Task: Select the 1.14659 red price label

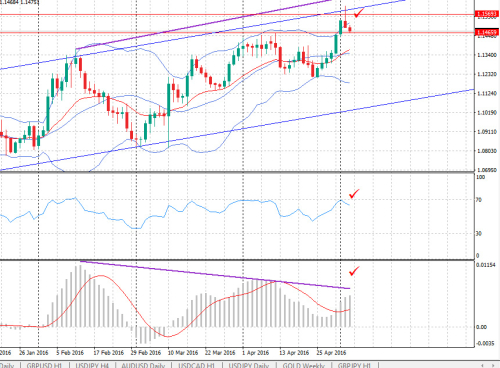Action: click(x=487, y=32)
